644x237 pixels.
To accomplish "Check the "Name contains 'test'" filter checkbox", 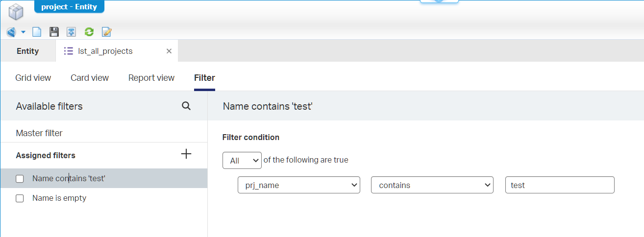I will click(20, 179).
